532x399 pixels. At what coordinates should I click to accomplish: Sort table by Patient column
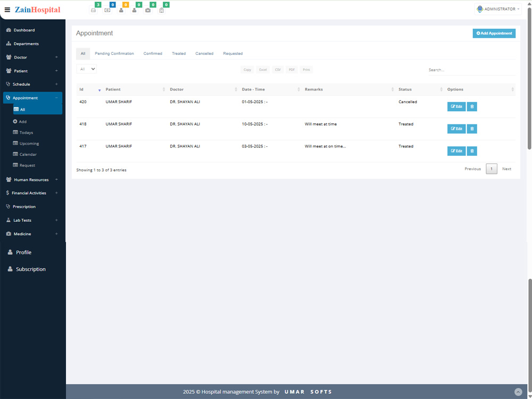(x=135, y=89)
